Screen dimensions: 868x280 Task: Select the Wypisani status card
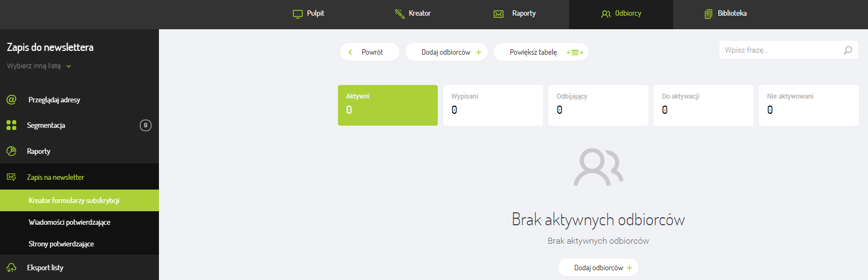click(493, 105)
